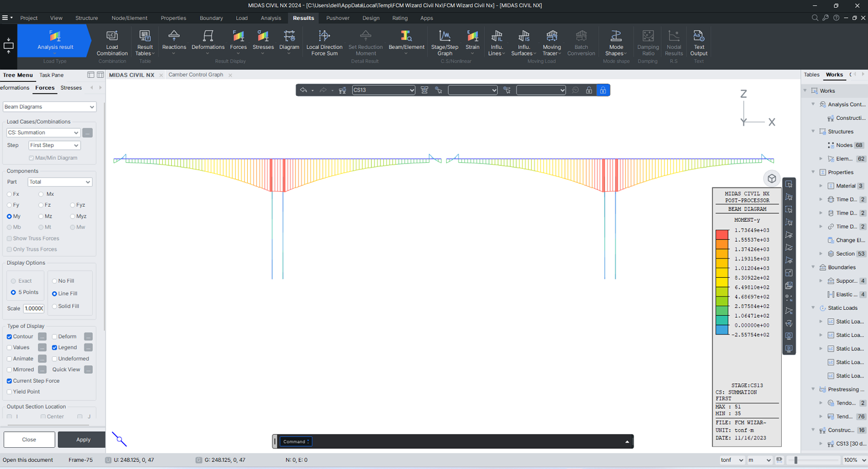Click the Apply button
Screen dimensions: 868x469
pos(83,439)
